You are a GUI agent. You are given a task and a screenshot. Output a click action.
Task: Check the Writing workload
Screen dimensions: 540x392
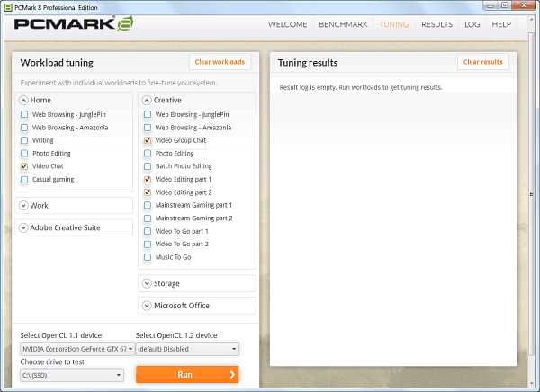coord(24,140)
